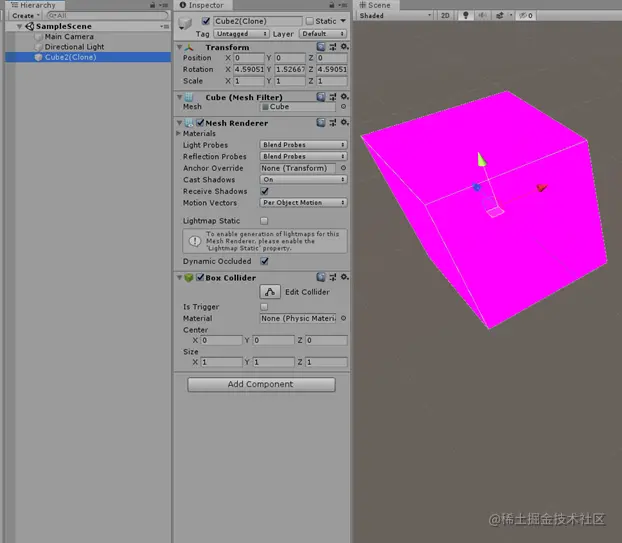Open Physic Material object picker circle
622x543 pixels.
click(x=344, y=318)
